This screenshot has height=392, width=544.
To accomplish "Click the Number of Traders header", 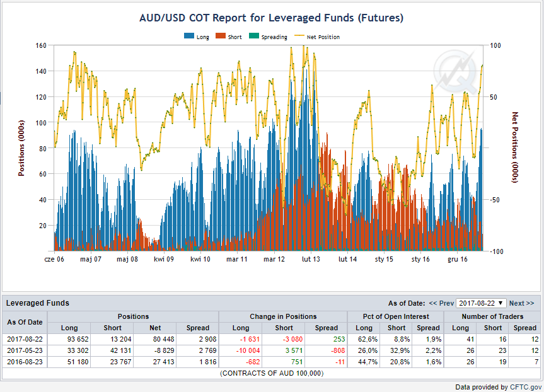I will click(x=492, y=316).
